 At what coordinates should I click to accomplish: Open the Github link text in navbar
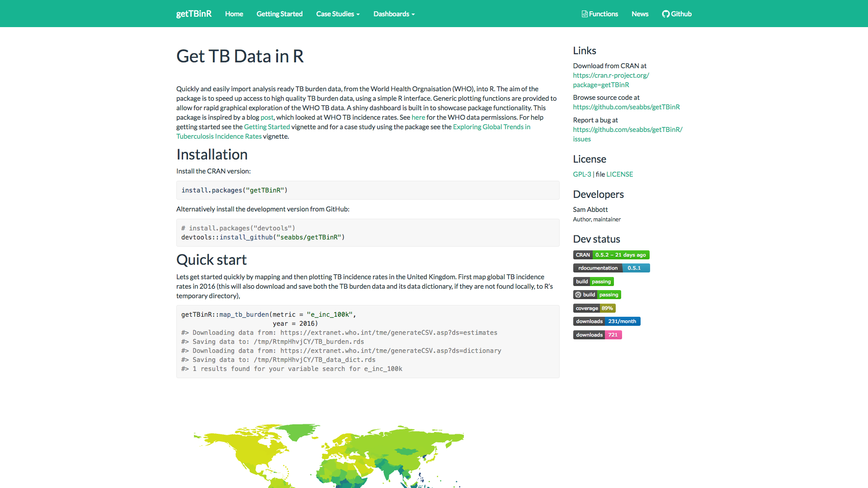681,14
